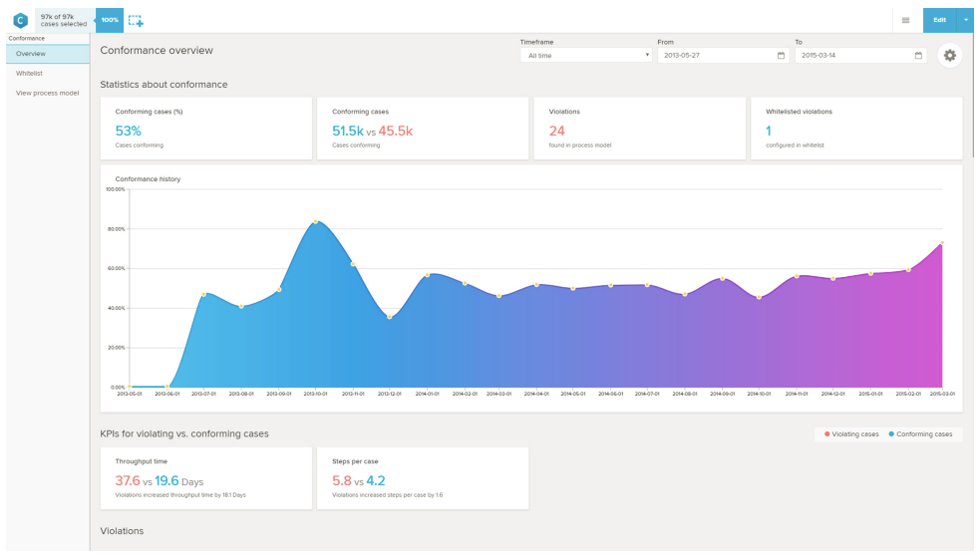Toggle Conforming cases legend entry

[920, 433]
